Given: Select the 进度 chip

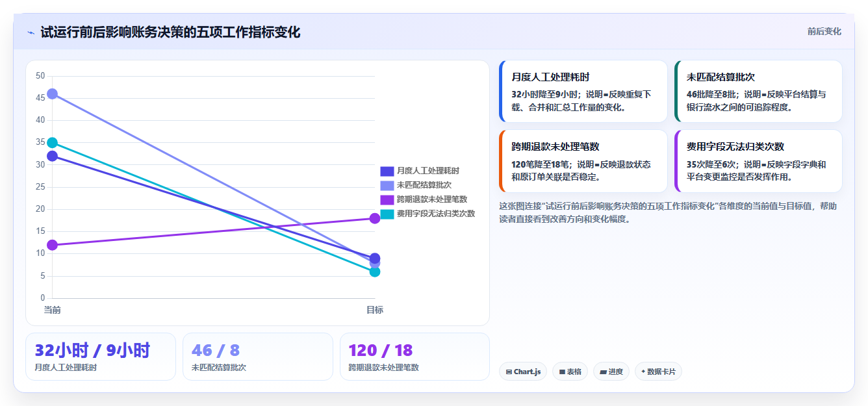Looking at the screenshot, I should 611,372.
